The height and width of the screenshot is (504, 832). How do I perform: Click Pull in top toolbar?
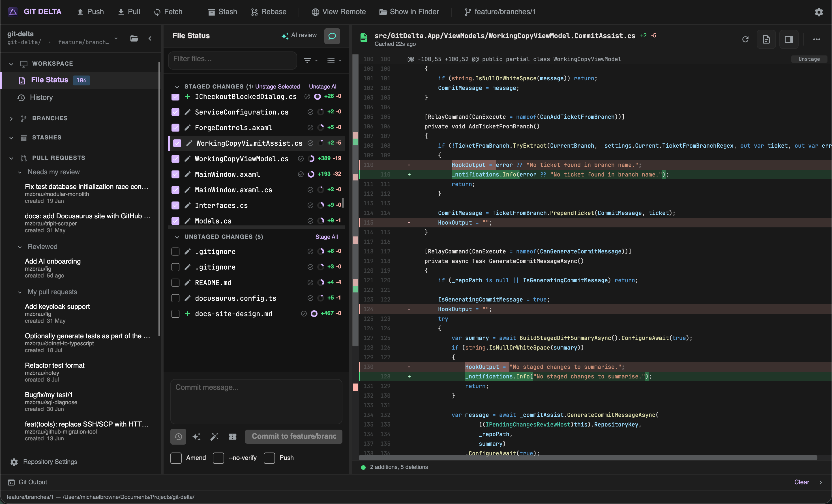click(129, 12)
